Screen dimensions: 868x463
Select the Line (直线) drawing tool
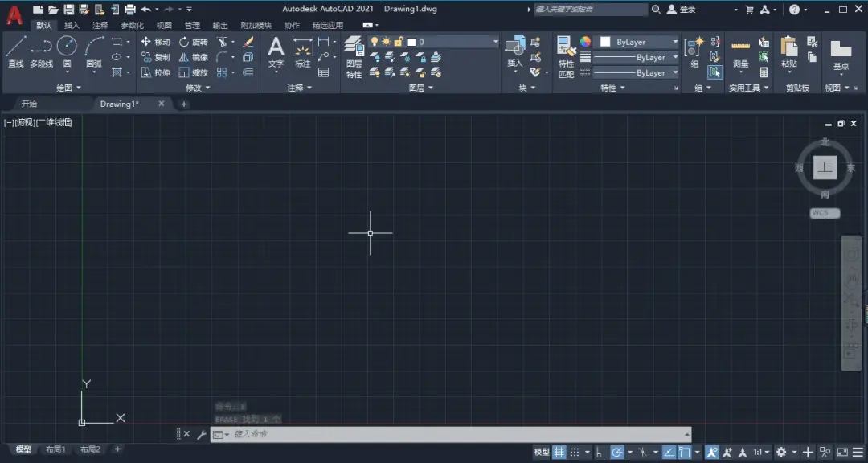tap(15, 51)
